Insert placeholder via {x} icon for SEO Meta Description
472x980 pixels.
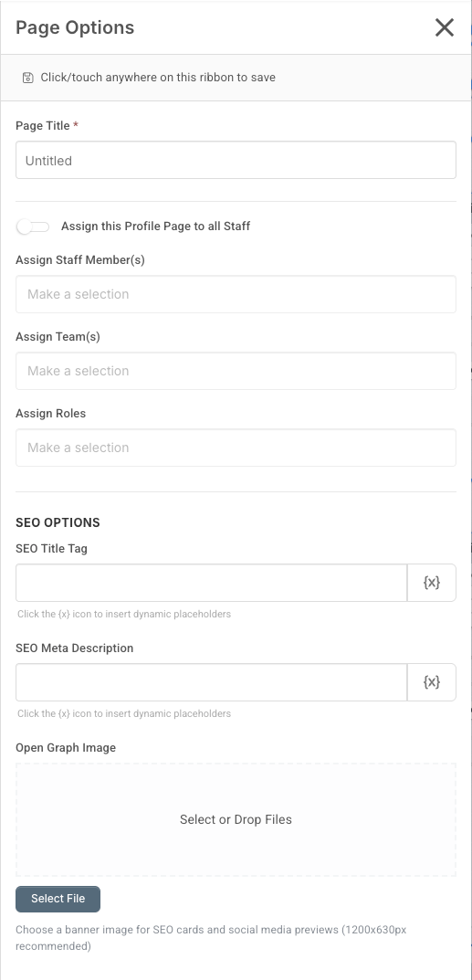pyautogui.click(x=432, y=682)
